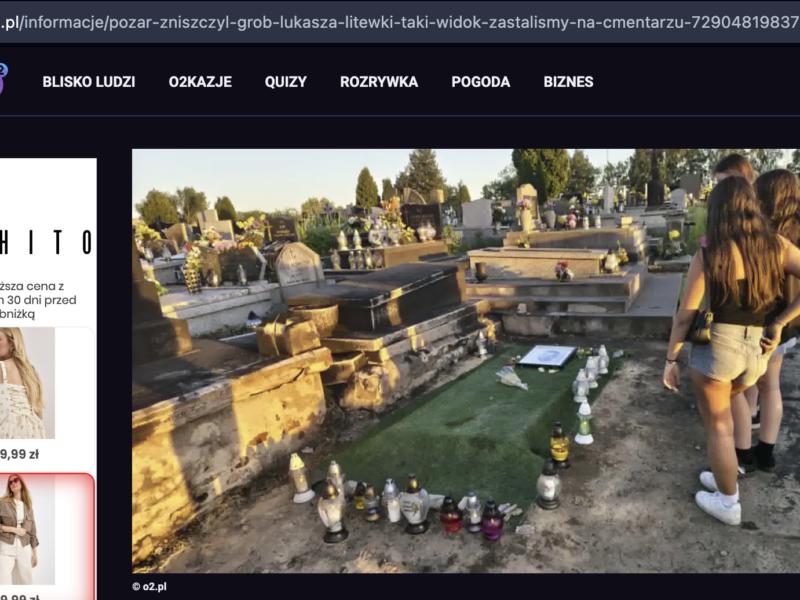This screenshot has height=600, width=800.
Task: Click the ad text '30 dni przed'
Action: click(42, 300)
